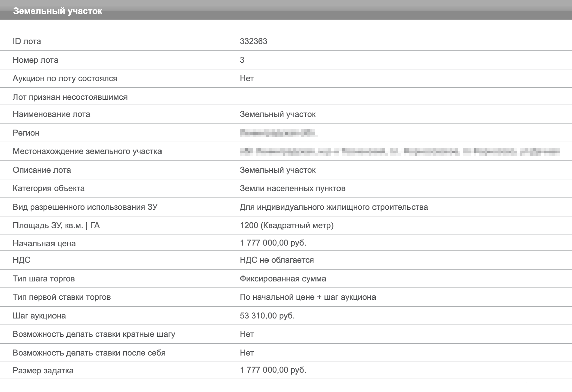Click the 'Начальная цена' label
The height and width of the screenshot is (392, 572).
44,243
